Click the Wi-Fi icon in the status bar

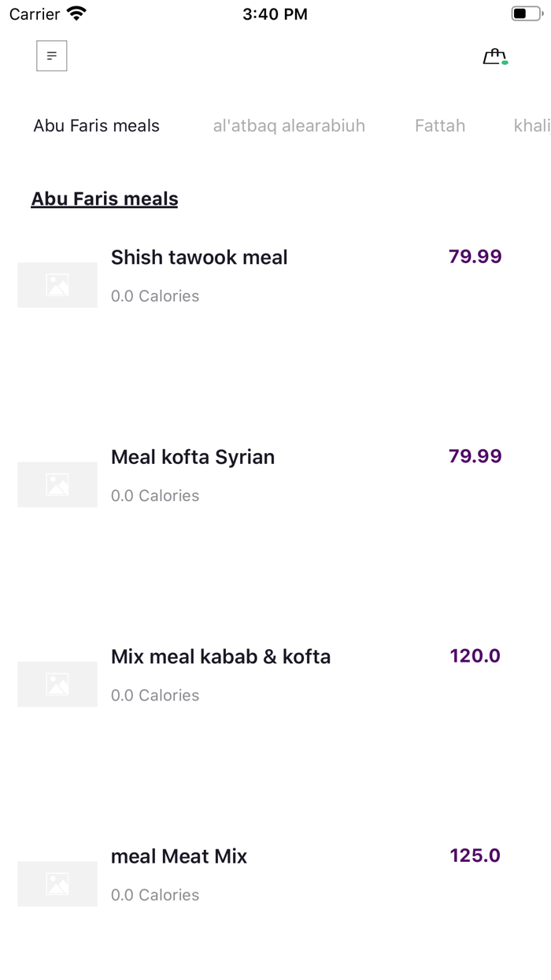[x=75, y=13]
